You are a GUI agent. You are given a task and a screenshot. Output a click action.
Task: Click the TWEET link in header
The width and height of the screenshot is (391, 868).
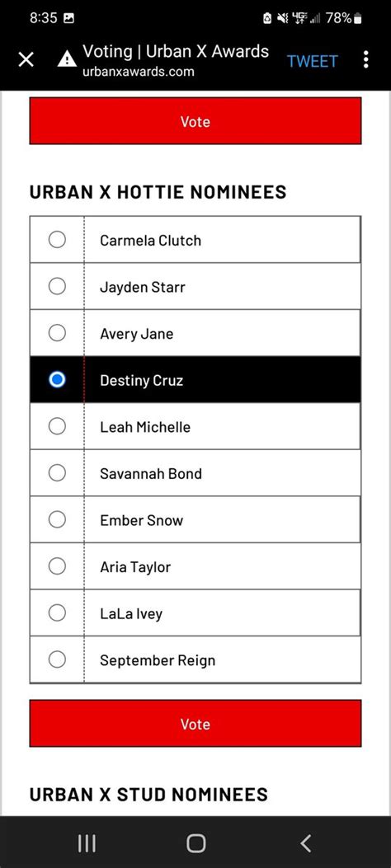coord(312,61)
